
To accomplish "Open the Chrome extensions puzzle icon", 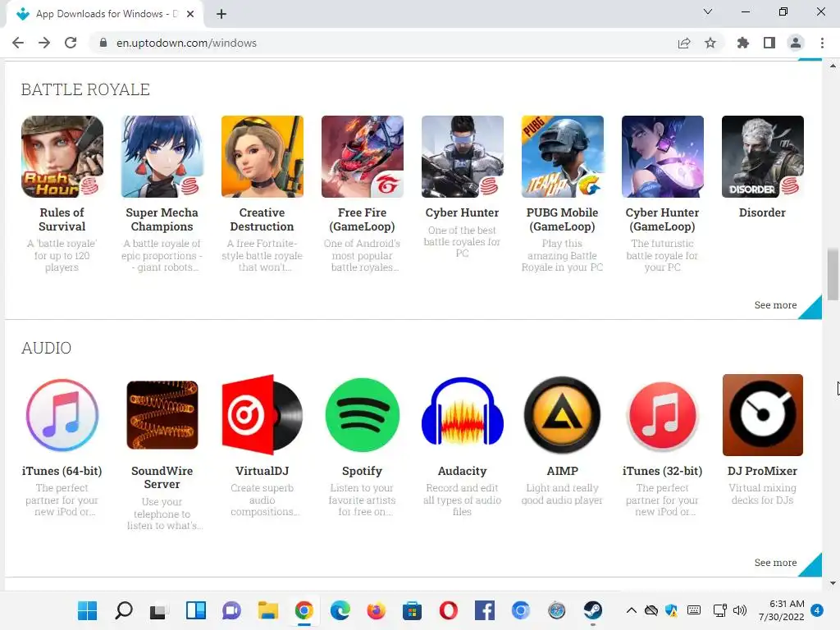I will pyautogui.click(x=743, y=43).
